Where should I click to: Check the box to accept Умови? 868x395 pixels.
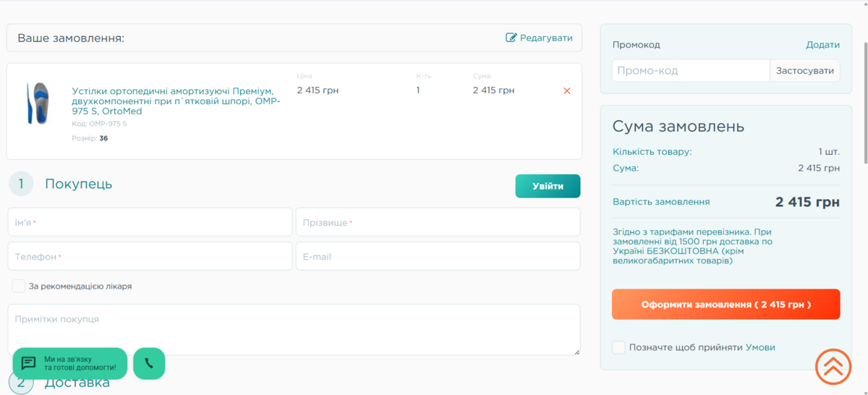pyautogui.click(x=618, y=347)
